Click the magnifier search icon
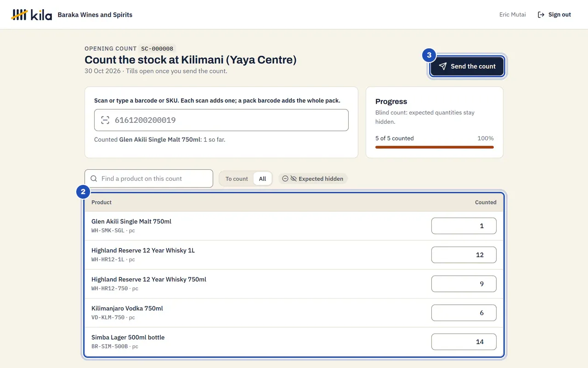The height and width of the screenshot is (368, 588). pos(94,178)
